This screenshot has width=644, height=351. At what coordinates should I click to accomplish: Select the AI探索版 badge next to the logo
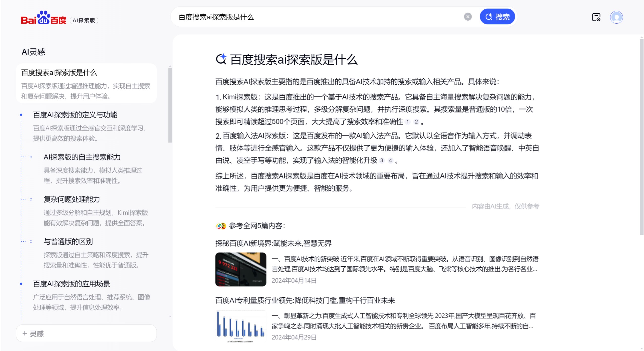(84, 20)
